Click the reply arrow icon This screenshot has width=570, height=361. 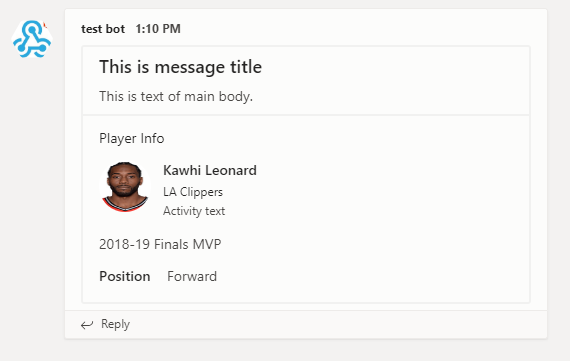87,325
